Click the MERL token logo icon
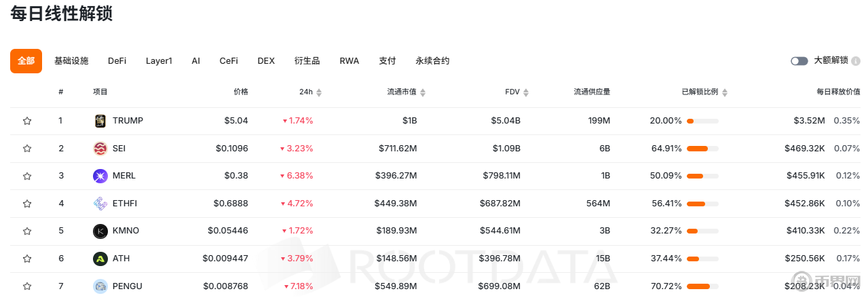This screenshot has width=868, height=300. click(x=100, y=176)
